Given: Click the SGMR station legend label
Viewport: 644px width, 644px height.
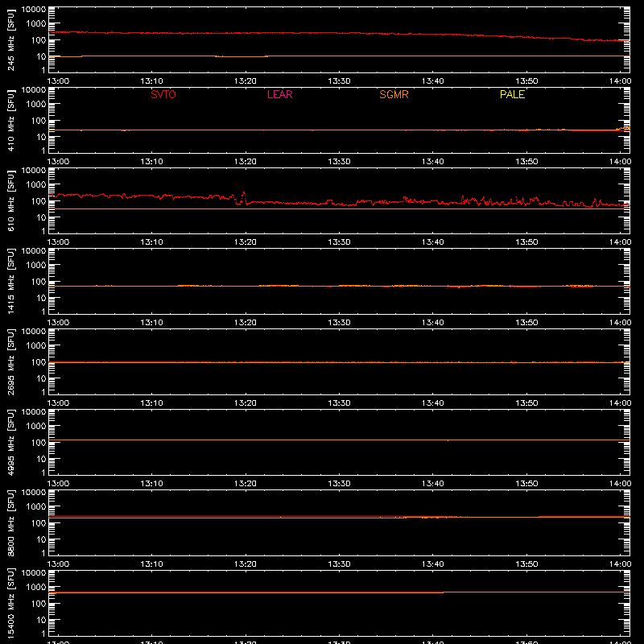Looking at the screenshot, I should 394,94.
